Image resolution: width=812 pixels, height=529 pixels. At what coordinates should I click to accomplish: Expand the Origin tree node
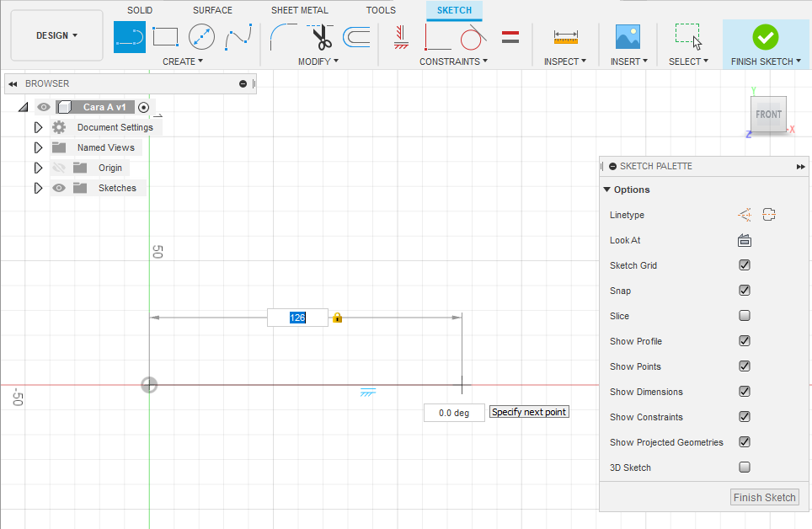click(x=38, y=168)
